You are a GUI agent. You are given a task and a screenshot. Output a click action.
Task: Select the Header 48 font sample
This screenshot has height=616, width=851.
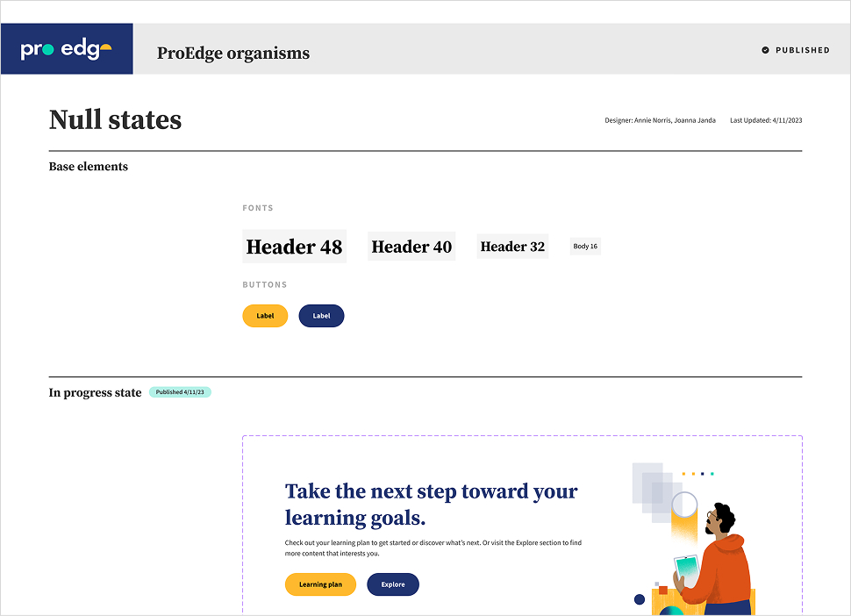pyautogui.click(x=294, y=247)
